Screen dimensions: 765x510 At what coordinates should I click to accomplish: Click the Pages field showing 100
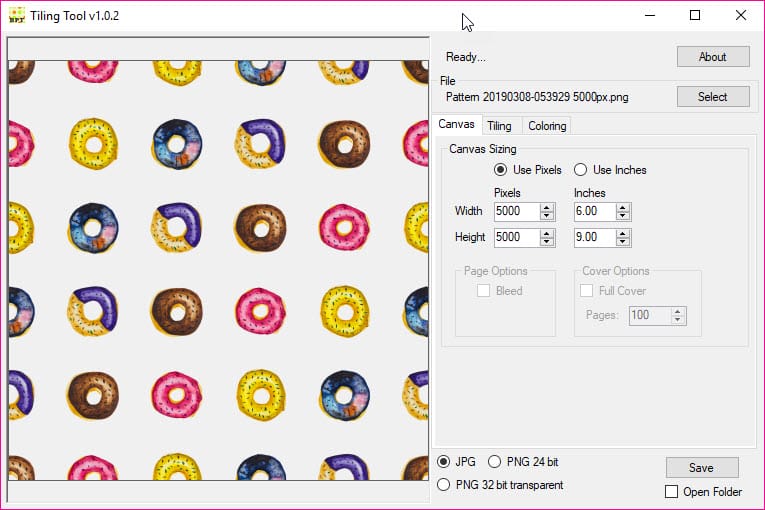(x=650, y=315)
